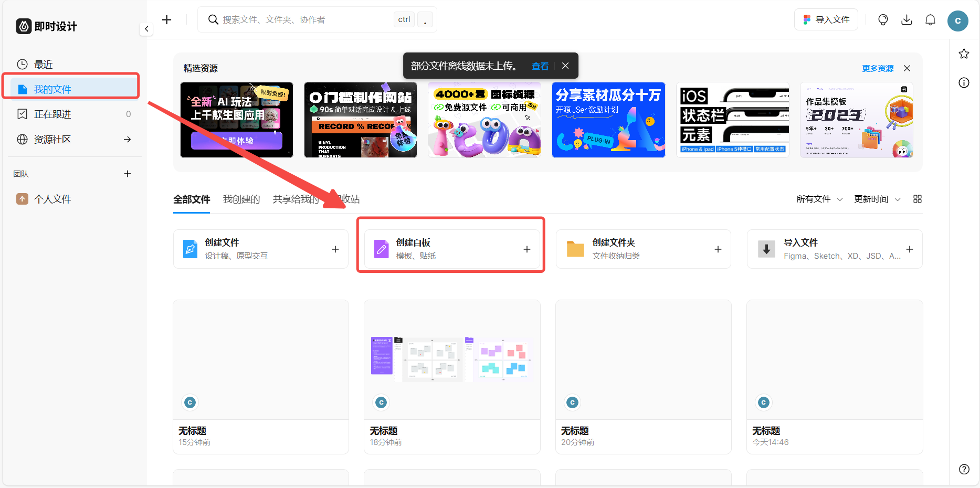This screenshot has width=980, height=488.
Task: Click the plus icon on 创建文件夹 card
Action: coord(718,249)
